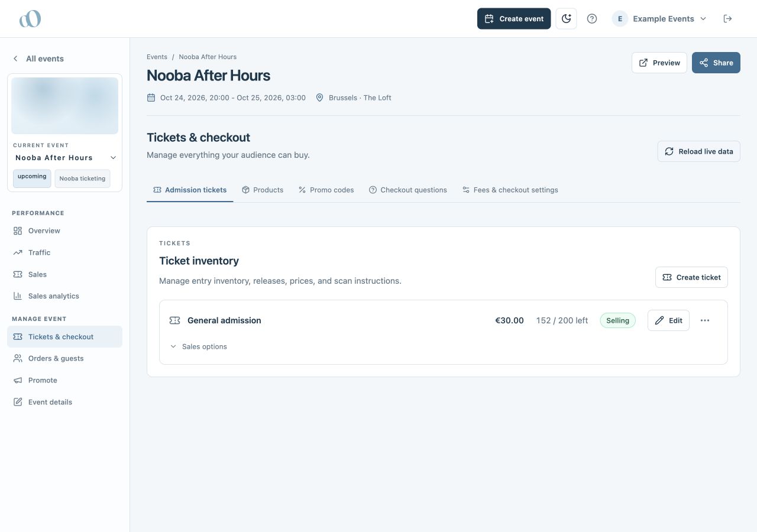The image size is (757, 532).
Task: Click the app logo in top left
Action: [30, 19]
